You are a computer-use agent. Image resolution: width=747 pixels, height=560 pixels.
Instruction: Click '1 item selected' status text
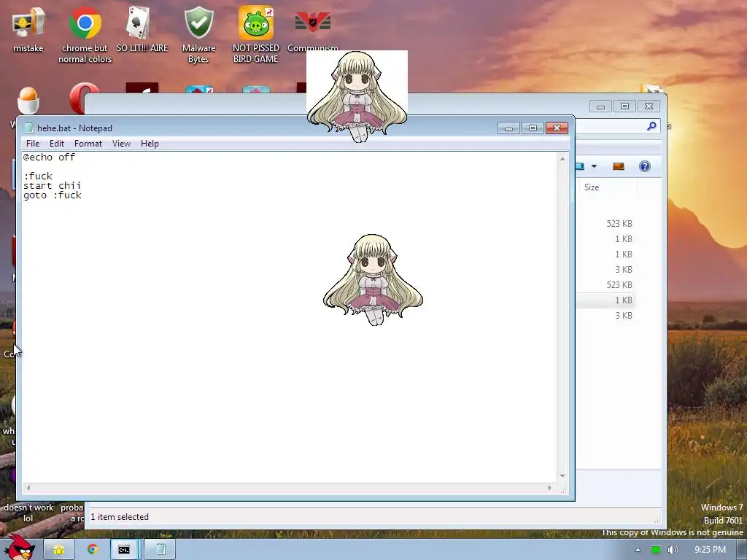pos(120,517)
